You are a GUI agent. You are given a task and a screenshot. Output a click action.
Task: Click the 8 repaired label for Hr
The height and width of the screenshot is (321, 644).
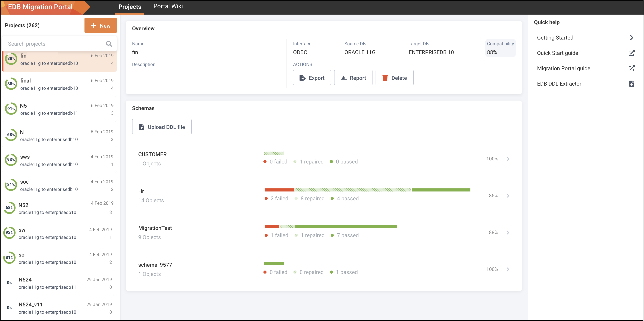(x=312, y=199)
